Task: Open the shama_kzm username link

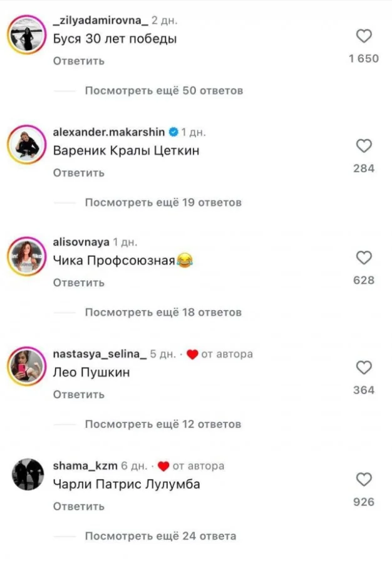Action: 85,466
